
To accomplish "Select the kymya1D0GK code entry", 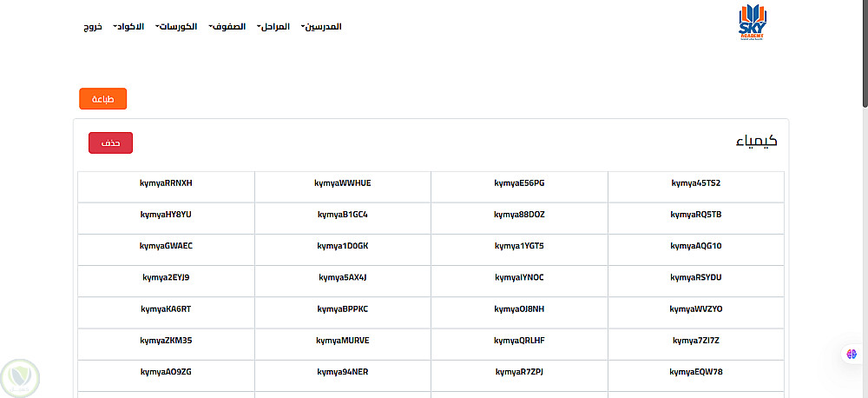I will [x=343, y=246].
